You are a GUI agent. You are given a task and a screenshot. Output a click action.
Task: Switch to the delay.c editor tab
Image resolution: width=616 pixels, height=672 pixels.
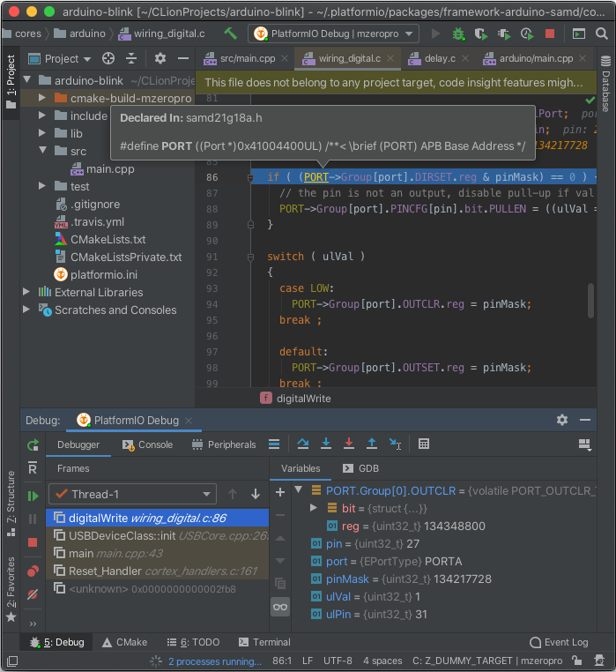(439, 58)
